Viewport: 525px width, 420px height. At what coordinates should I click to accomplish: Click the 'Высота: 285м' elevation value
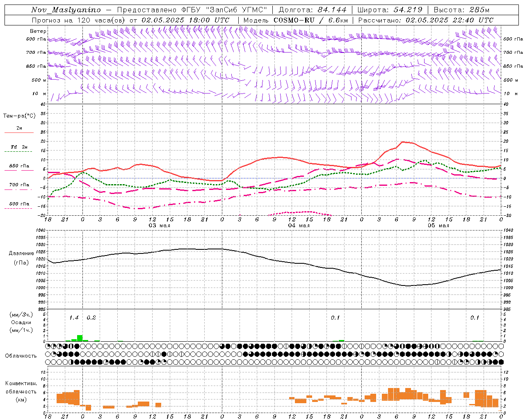tap(461, 10)
